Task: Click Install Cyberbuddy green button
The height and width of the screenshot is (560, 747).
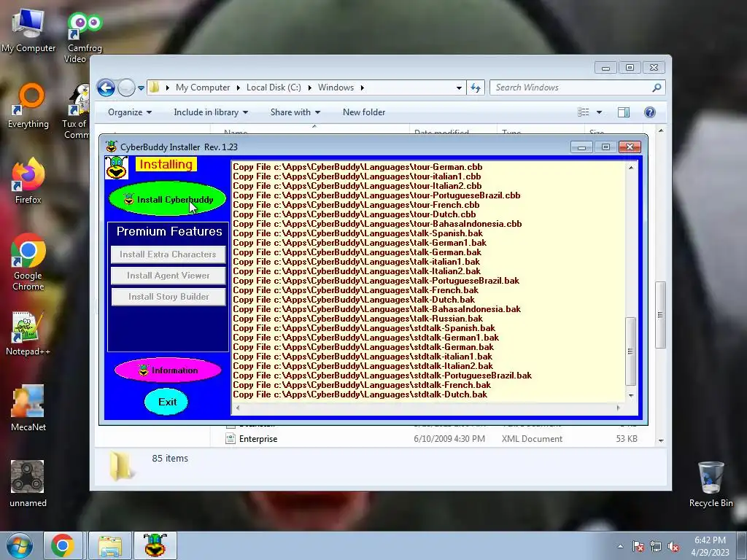Action: click(168, 199)
